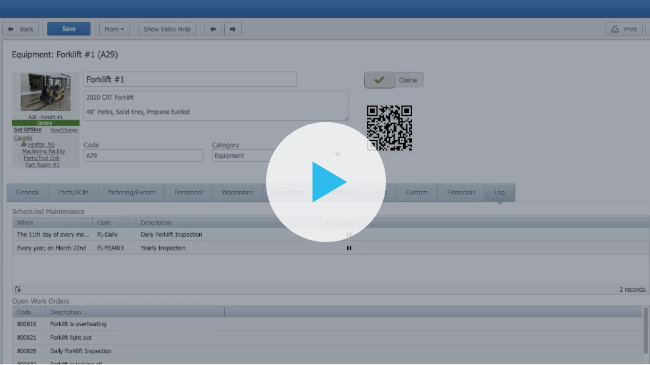Click the Code field A29
The height and width of the screenshot is (365, 650).
[143, 156]
